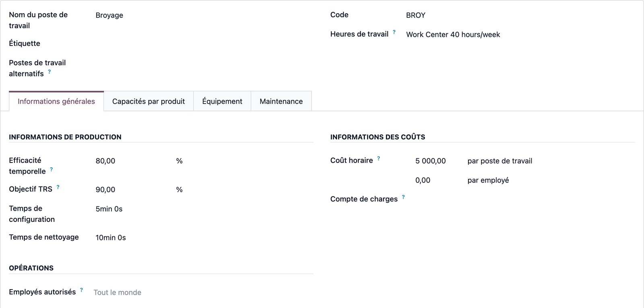644x308 pixels.
Task: Click the Temps de nettoyage label
Action: 44,237
